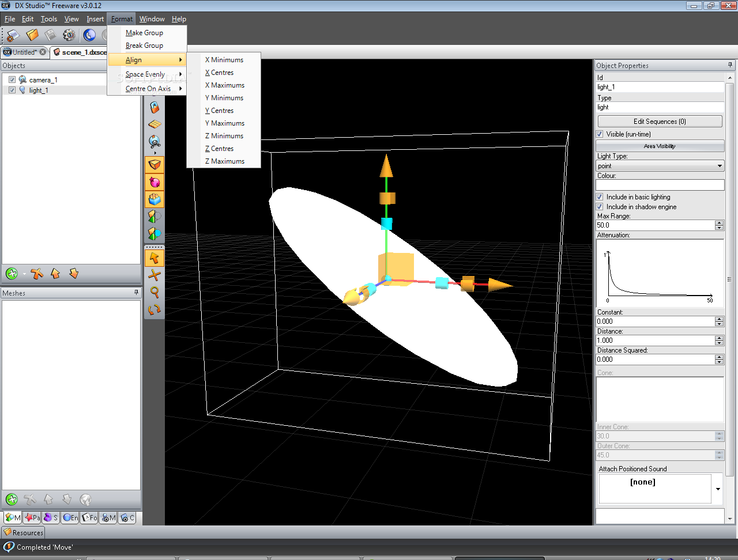Move object down with orange down arrow
Viewport: 738px width, 560px height.
click(74, 274)
